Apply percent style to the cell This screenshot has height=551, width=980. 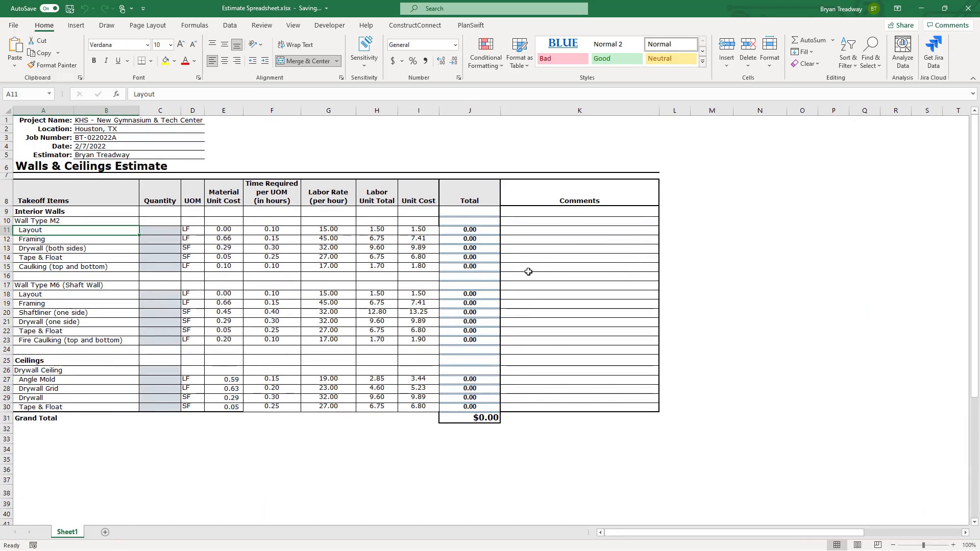[412, 61]
